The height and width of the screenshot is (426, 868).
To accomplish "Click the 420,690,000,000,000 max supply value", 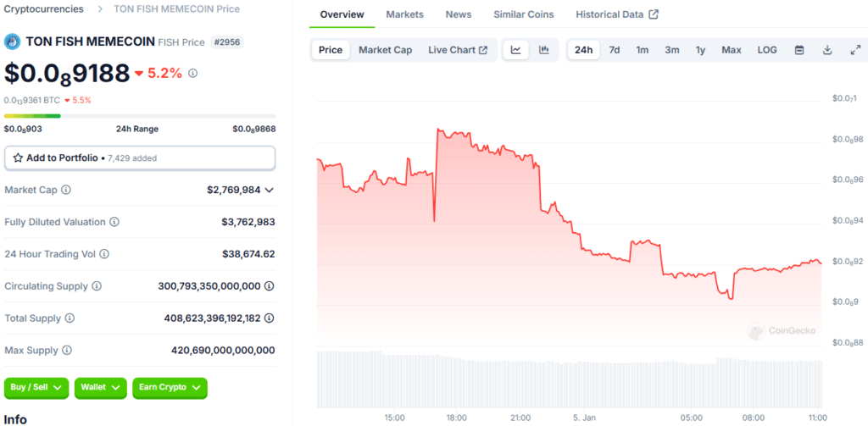I will click(x=223, y=351).
